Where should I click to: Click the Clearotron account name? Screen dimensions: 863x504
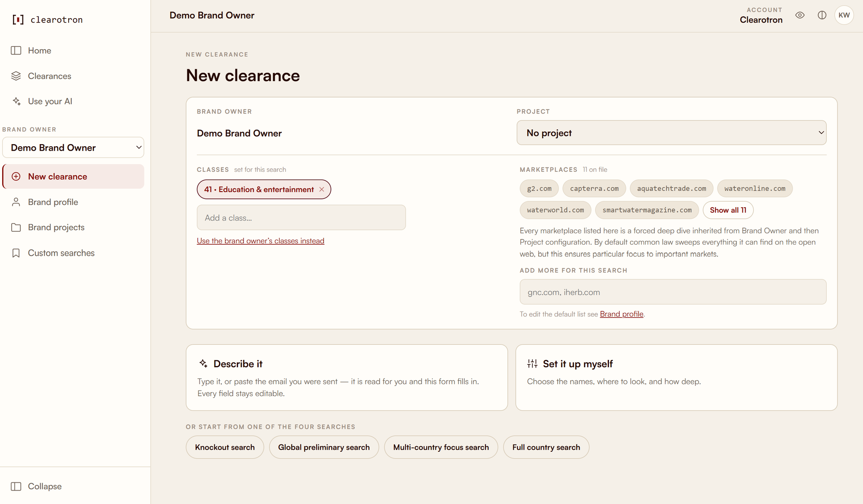[x=761, y=20]
